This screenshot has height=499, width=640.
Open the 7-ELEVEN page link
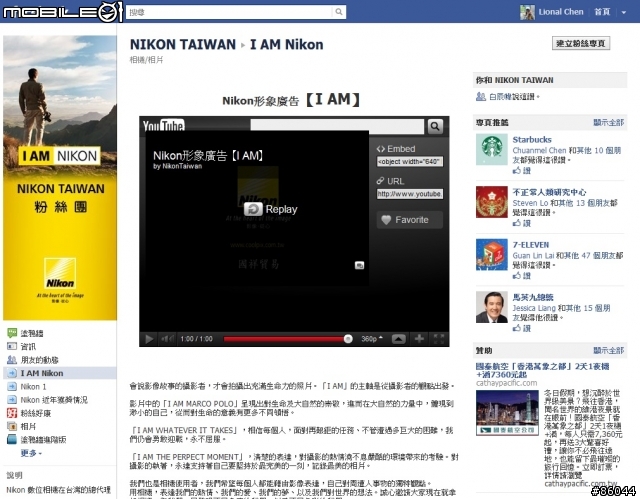[531, 245]
